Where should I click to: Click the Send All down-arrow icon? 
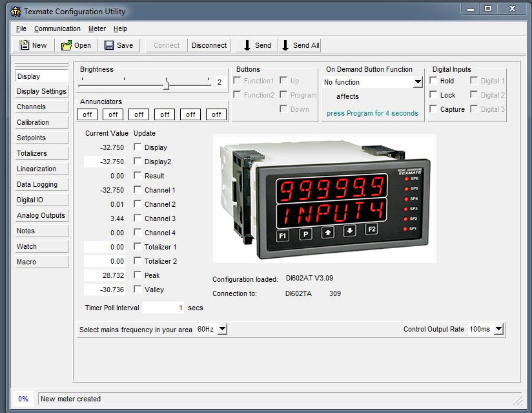(285, 45)
